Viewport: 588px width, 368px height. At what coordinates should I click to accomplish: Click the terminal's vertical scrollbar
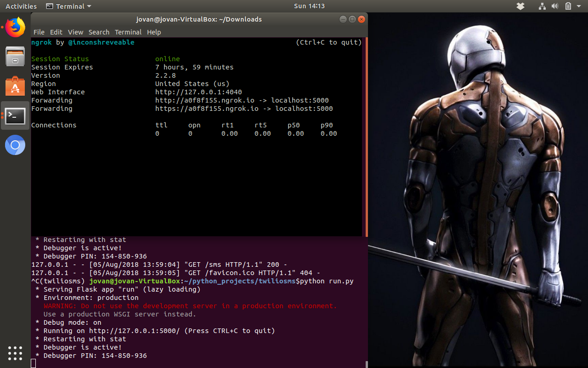tap(366, 138)
